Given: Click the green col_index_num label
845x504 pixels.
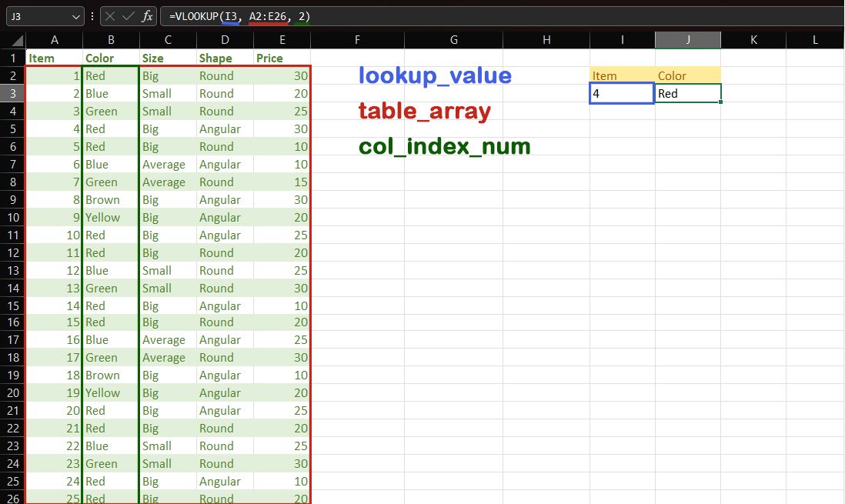Looking at the screenshot, I should click(x=444, y=146).
